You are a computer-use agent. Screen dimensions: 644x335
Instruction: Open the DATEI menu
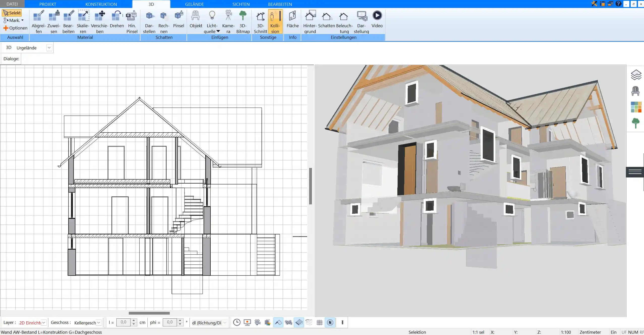click(x=12, y=4)
